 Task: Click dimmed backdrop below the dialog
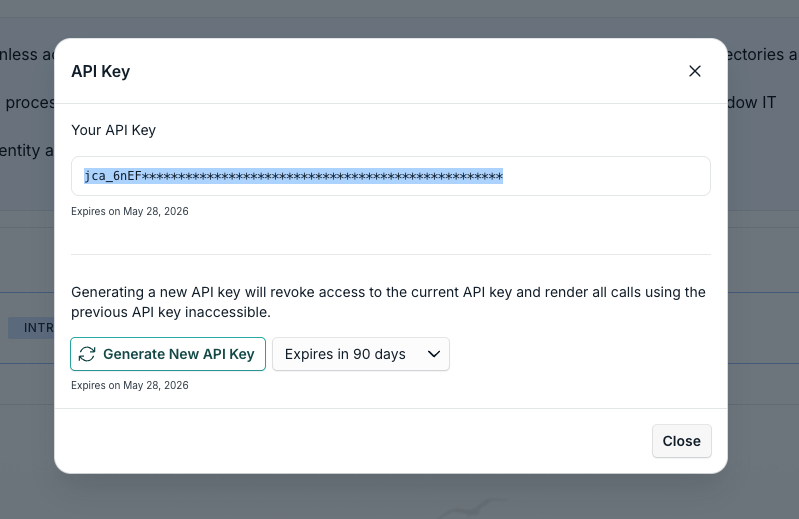pyautogui.click(x=400, y=497)
